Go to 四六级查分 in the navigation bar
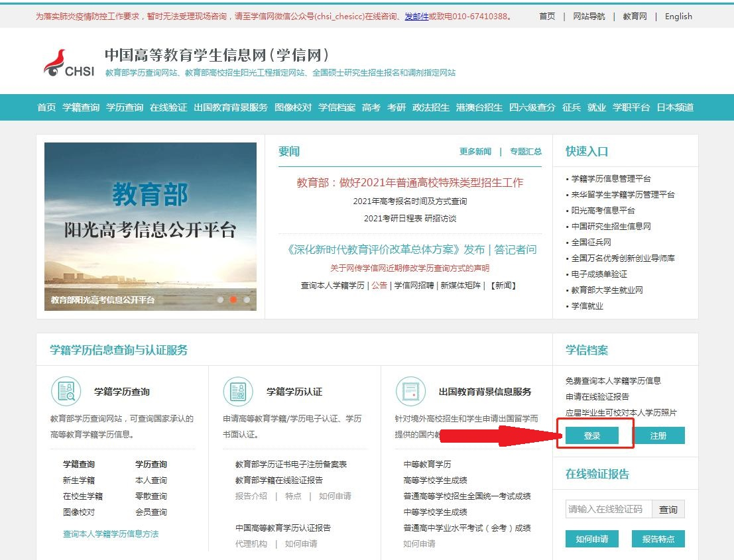 click(532, 107)
